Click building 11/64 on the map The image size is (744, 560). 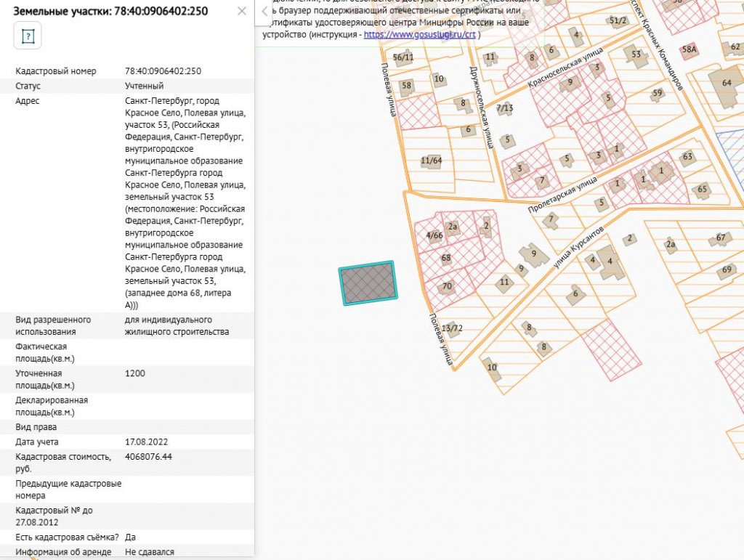[432, 161]
